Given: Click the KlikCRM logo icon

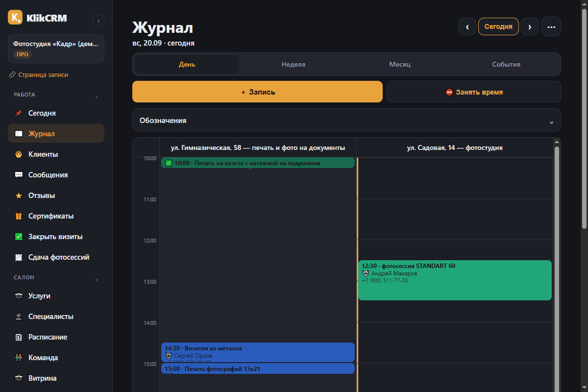Looking at the screenshot, I should (x=15, y=17).
